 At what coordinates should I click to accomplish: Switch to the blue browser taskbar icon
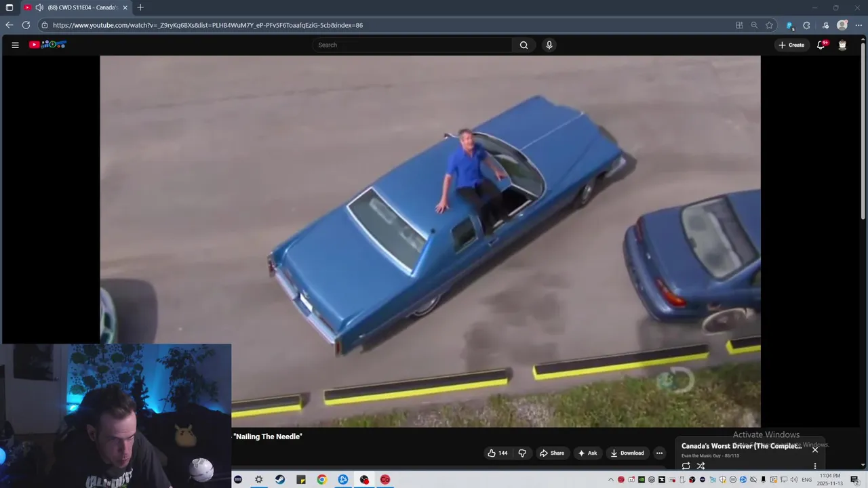tap(343, 479)
